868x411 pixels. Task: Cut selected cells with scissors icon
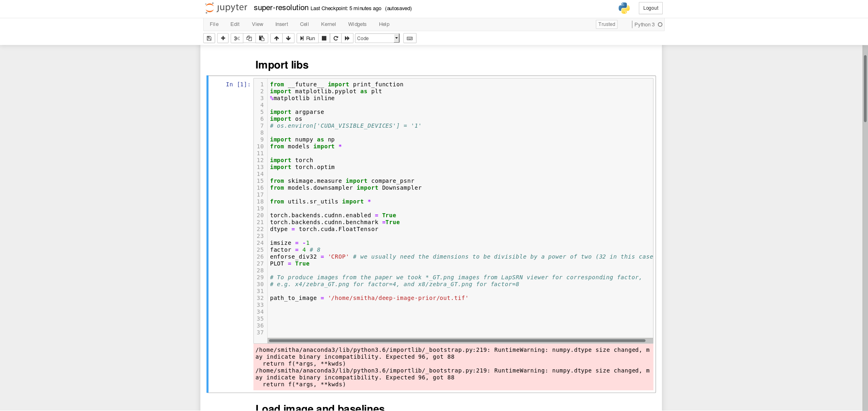click(237, 38)
